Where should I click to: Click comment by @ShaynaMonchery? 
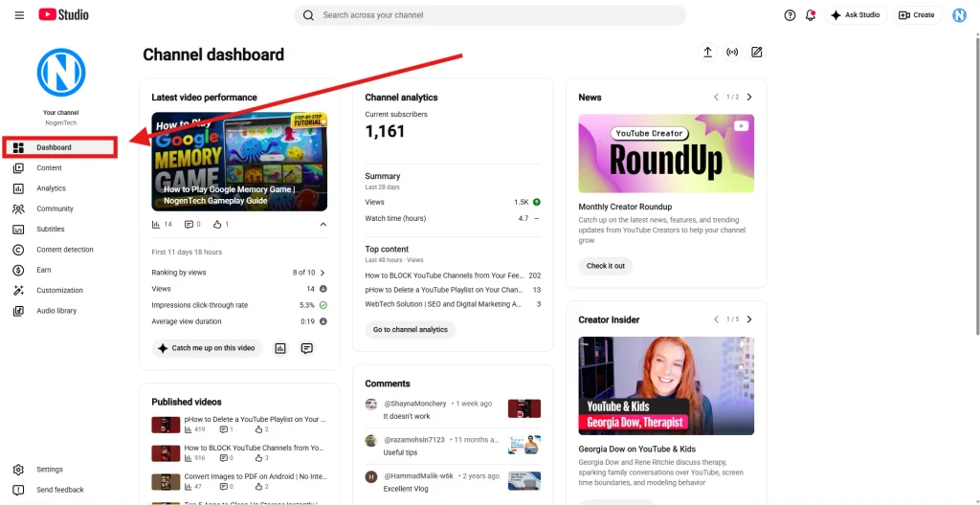coord(453,410)
